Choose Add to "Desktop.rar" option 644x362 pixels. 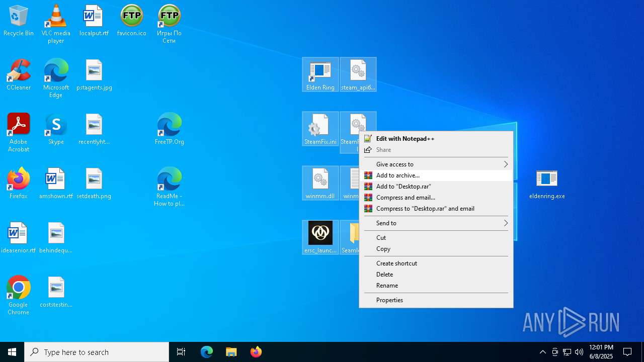coord(436,187)
